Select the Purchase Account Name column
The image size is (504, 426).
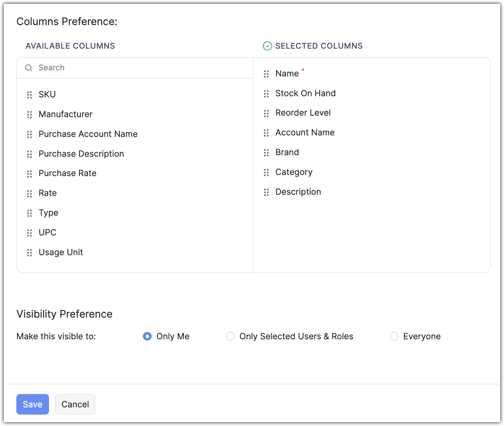coord(88,134)
